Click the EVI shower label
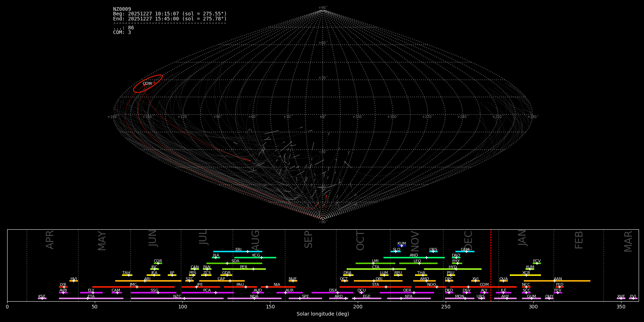This screenshot has height=322, width=644. click(633, 297)
